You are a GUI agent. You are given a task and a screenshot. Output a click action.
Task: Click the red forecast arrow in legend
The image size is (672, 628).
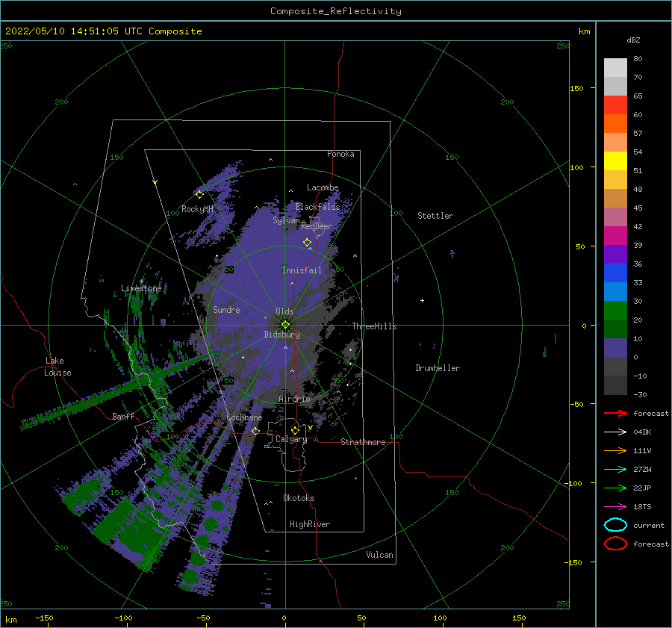tap(615, 413)
